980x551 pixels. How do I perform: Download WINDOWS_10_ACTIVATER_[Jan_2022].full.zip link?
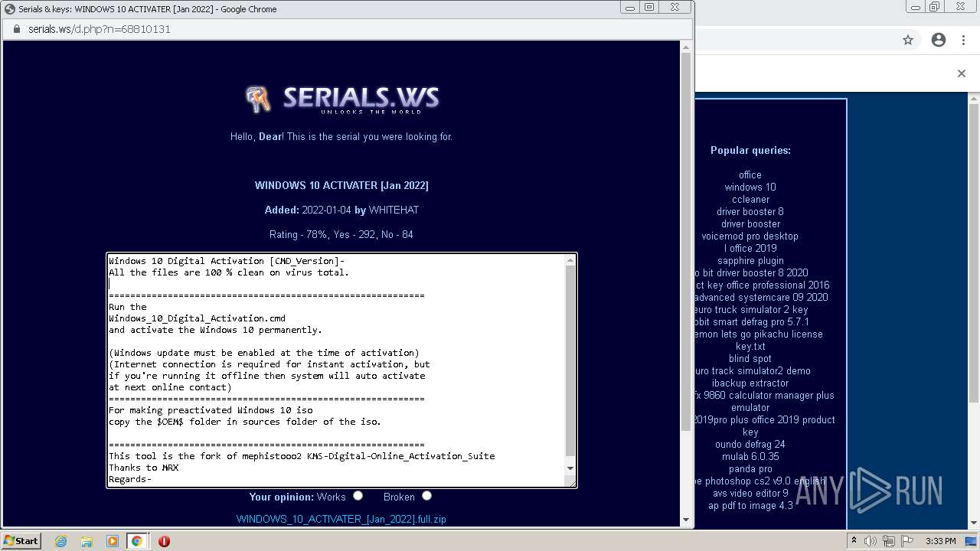click(x=341, y=519)
